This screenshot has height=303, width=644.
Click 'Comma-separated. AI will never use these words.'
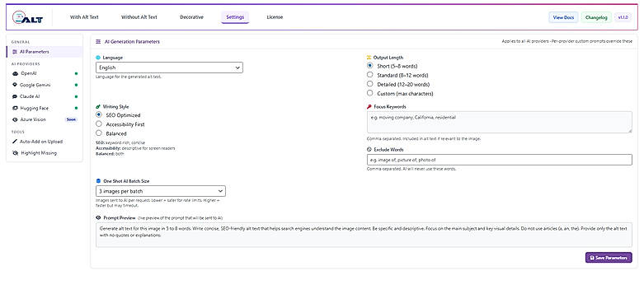click(411, 169)
